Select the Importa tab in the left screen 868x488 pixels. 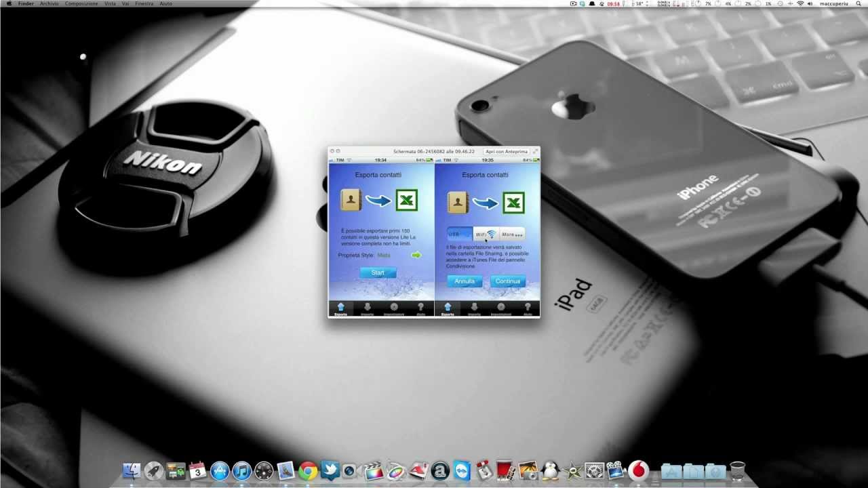coord(368,309)
